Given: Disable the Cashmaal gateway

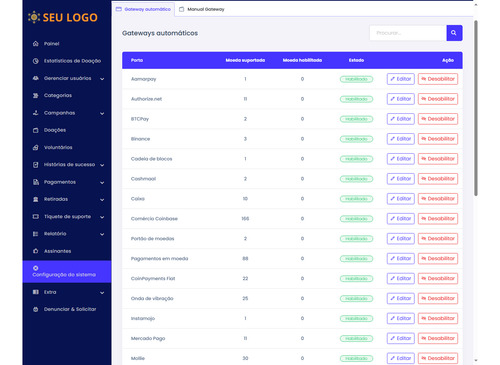Looking at the screenshot, I should (x=438, y=179).
